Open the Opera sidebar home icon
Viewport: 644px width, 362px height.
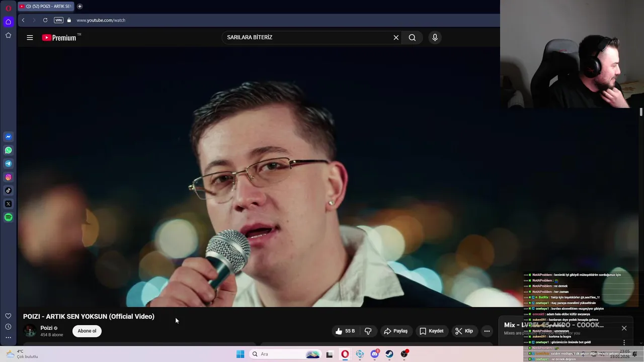[8, 22]
